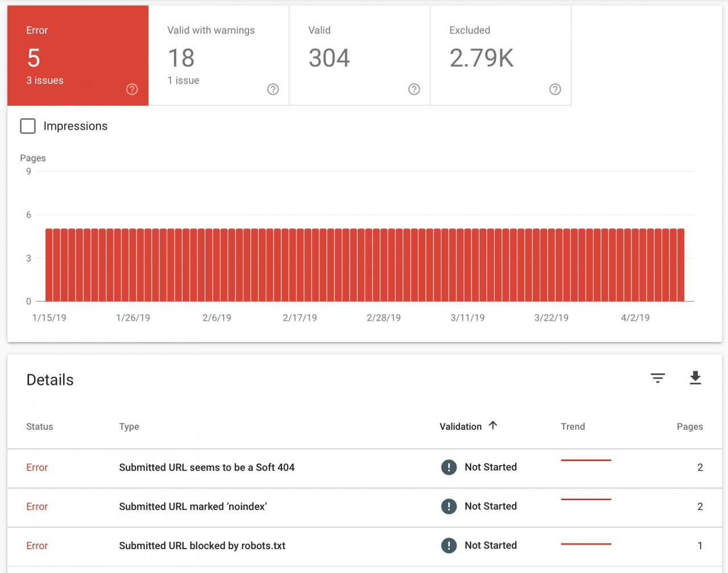Click the Type column header

129,426
